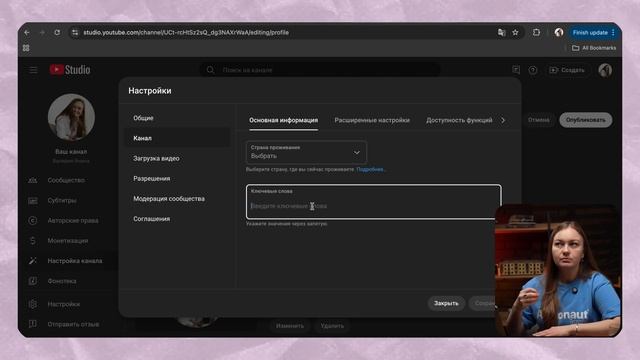640x360 pixels.
Task: Open the subtitles feedback icon in header
Action: point(516,70)
